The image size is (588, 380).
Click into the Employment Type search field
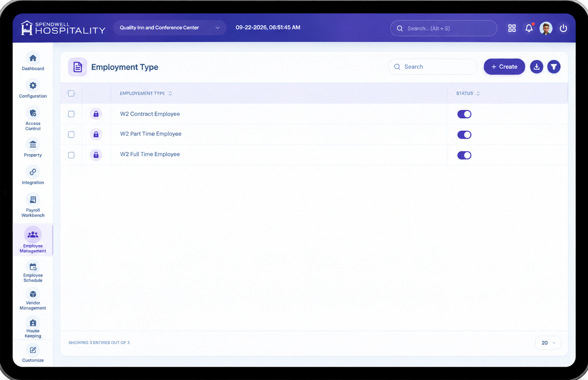433,67
